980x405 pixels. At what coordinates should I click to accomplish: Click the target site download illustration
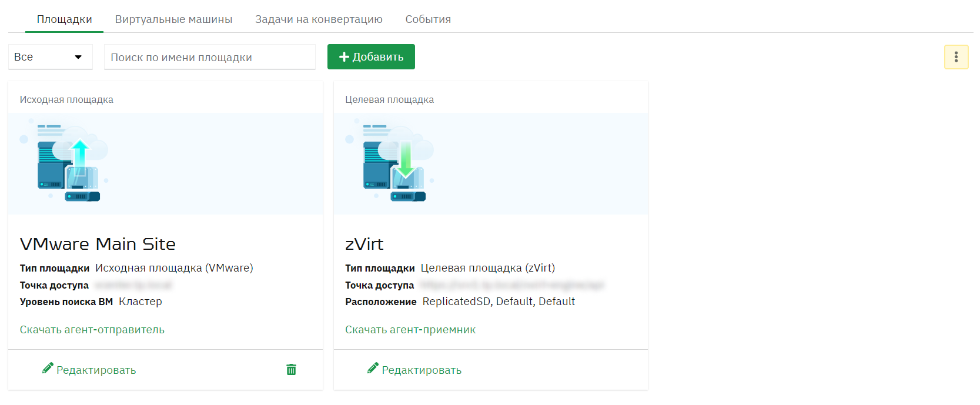tap(390, 160)
